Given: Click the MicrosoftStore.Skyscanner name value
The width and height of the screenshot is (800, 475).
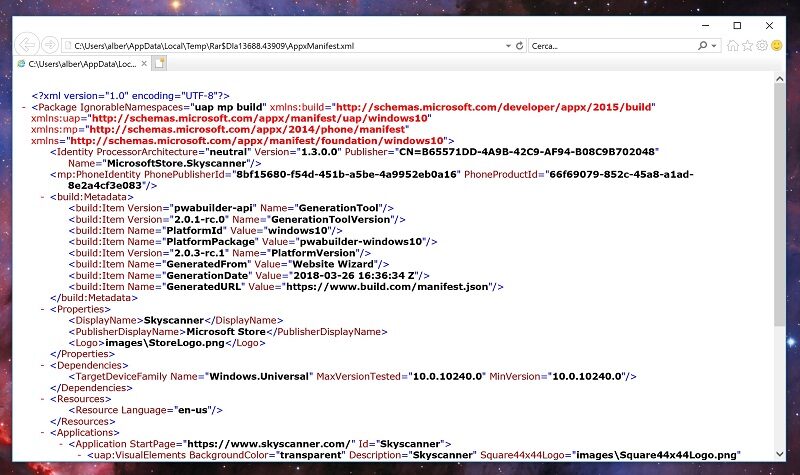Looking at the screenshot, I should 177,163.
